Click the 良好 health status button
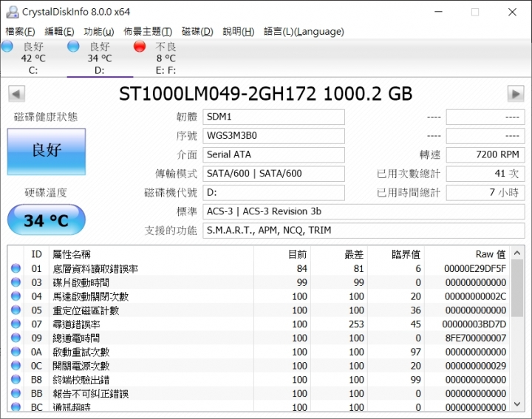Viewport: 532px width, 419px height. click(47, 151)
